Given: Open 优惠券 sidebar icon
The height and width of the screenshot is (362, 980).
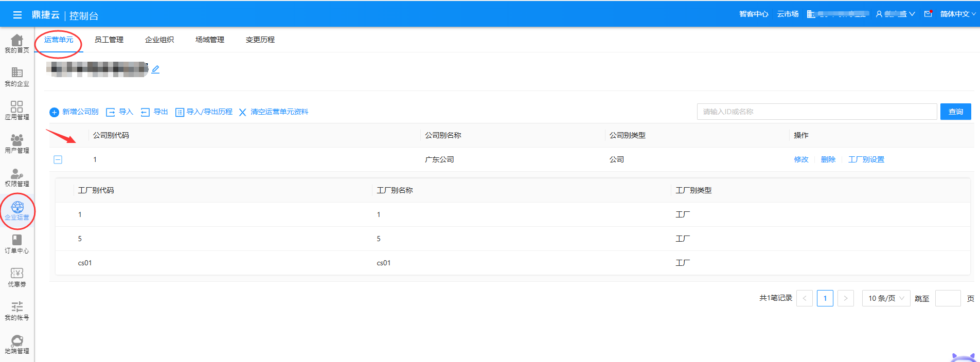Looking at the screenshot, I should [x=17, y=277].
